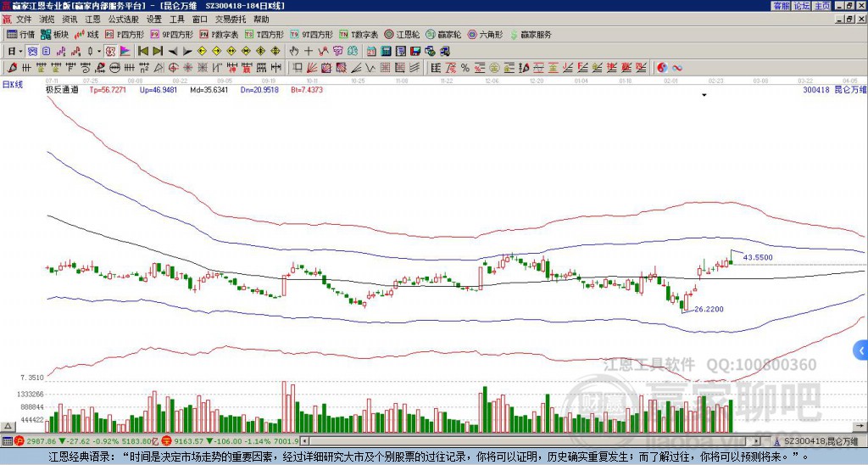This screenshot has height=465, width=868.
Task: Open the 资讯 menu
Action: click(x=70, y=20)
